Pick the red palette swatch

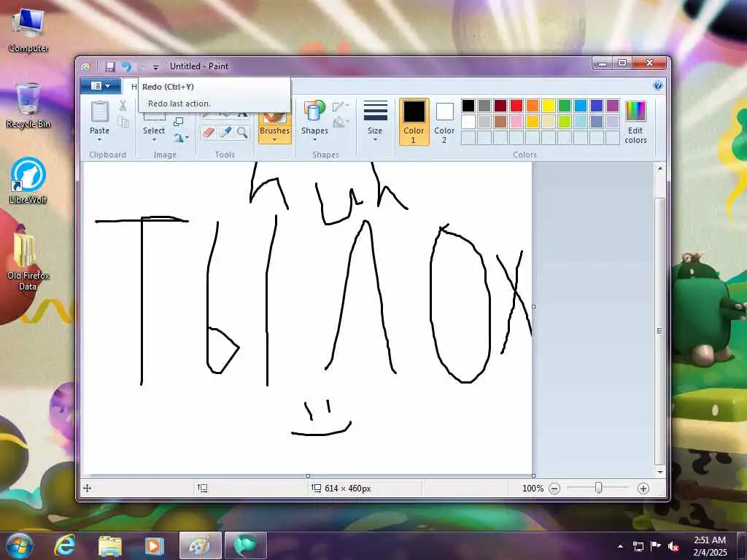click(x=516, y=106)
